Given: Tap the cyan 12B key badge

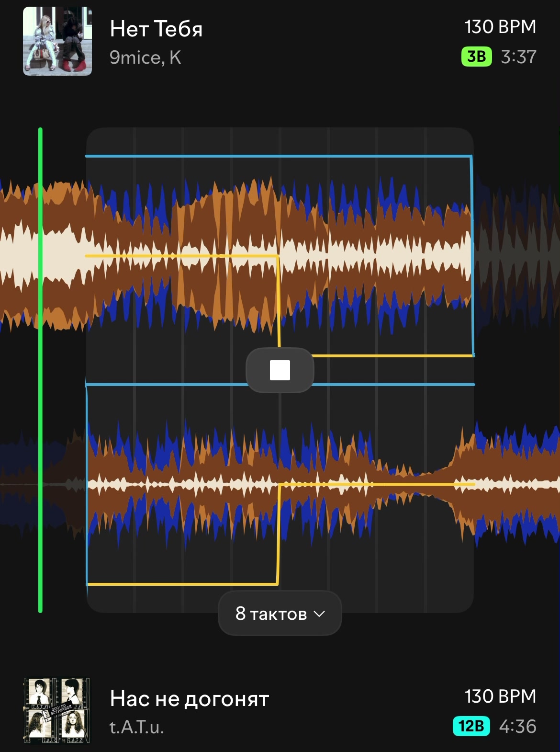Looking at the screenshot, I should coord(471,726).
